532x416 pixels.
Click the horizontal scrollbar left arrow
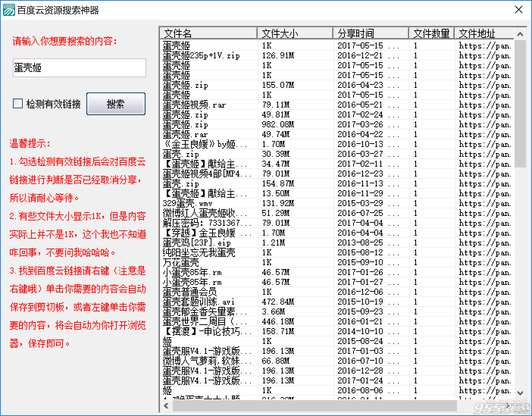tap(166, 406)
